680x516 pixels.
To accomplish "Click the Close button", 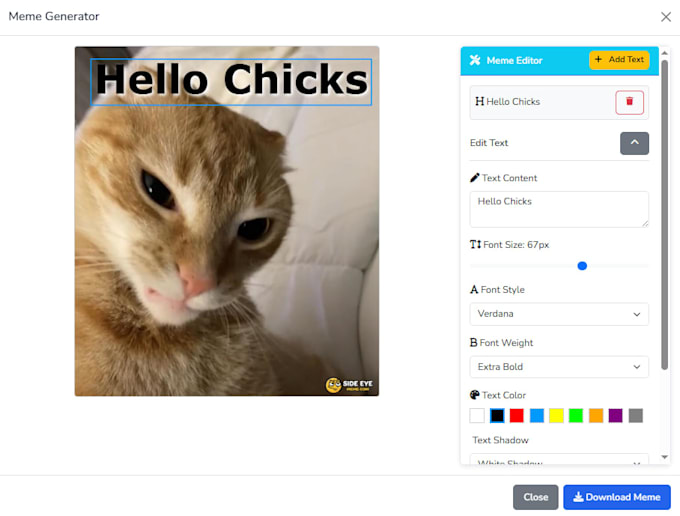I will tap(536, 497).
